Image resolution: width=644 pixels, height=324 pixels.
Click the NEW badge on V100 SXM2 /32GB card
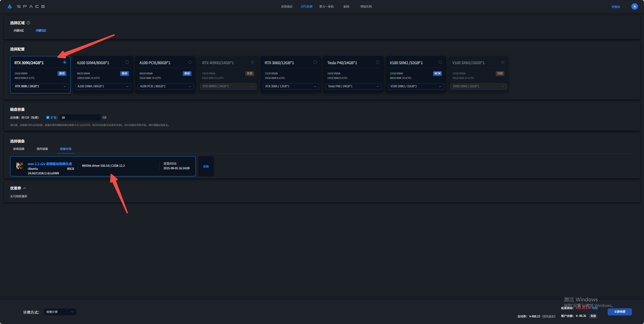click(437, 73)
